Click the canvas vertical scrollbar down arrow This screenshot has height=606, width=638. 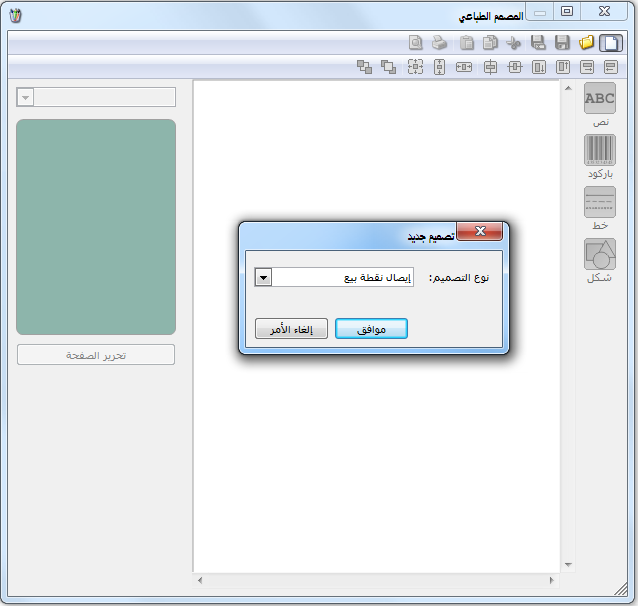click(x=568, y=564)
